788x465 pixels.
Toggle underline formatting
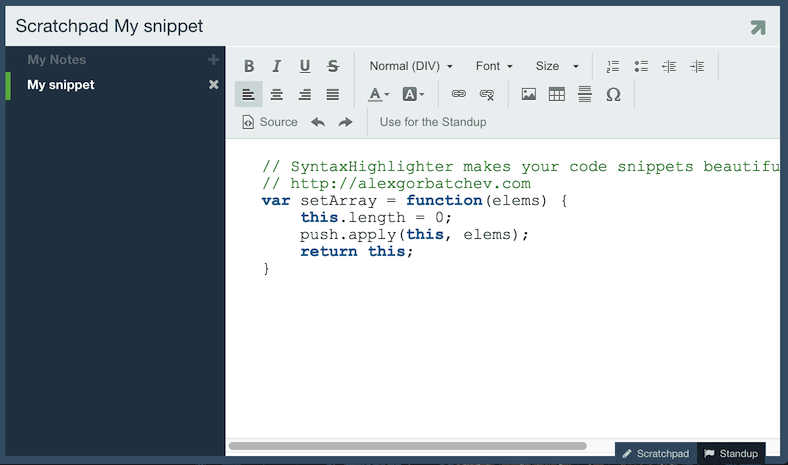(305, 66)
